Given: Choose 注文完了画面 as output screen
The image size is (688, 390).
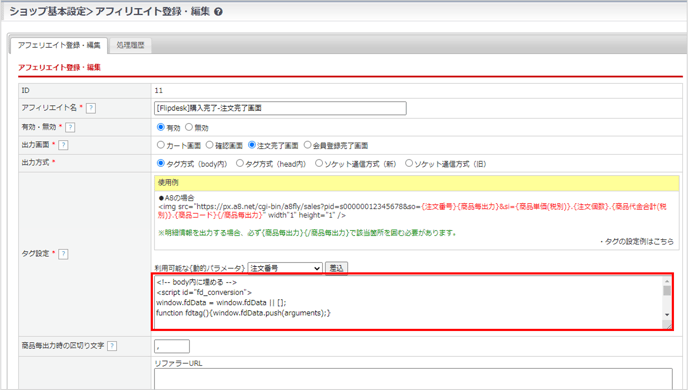Looking at the screenshot, I should (x=252, y=145).
